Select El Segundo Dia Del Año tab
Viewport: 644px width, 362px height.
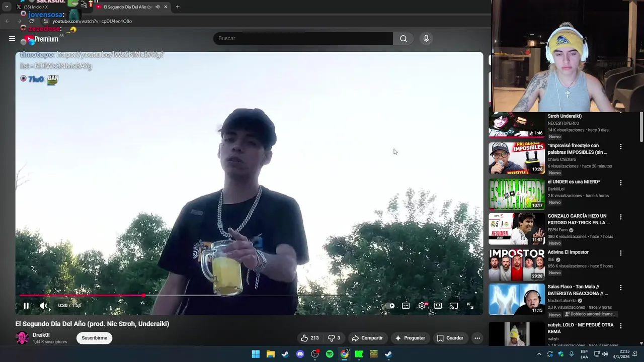coord(128,7)
